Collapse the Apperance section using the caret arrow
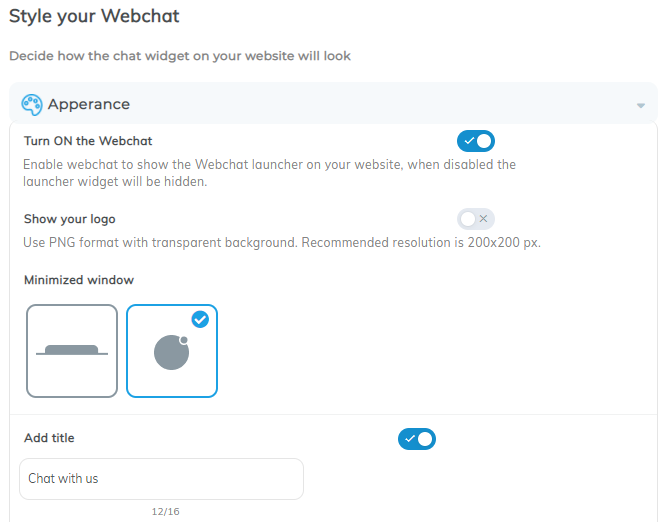Viewport: 663px width, 522px height. pos(641,105)
